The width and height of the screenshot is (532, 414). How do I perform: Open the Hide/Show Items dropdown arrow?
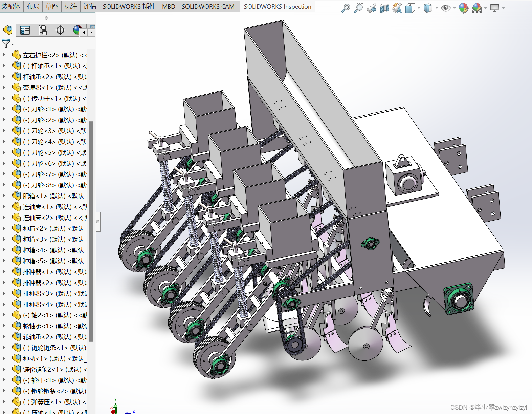tap(455, 8)
